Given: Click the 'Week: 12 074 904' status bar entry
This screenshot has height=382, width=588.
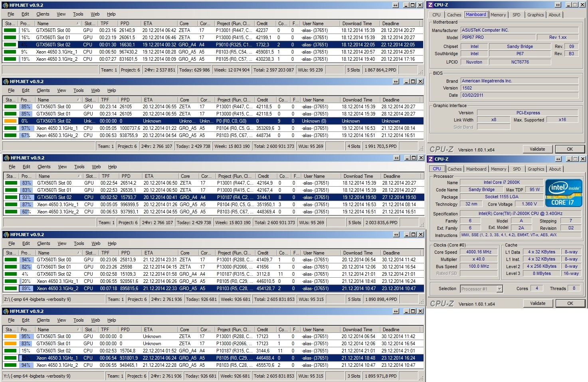Looking at the screenshot, I should point(232,70).
